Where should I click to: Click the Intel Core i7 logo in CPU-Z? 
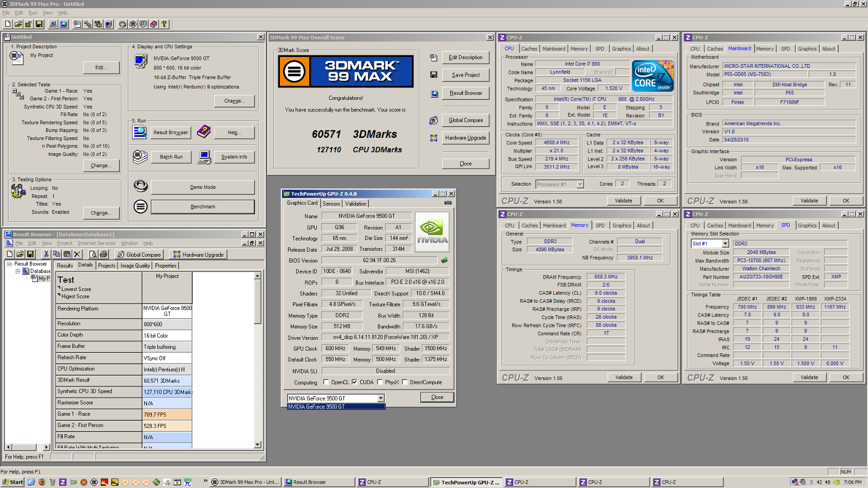pos(653,76)
